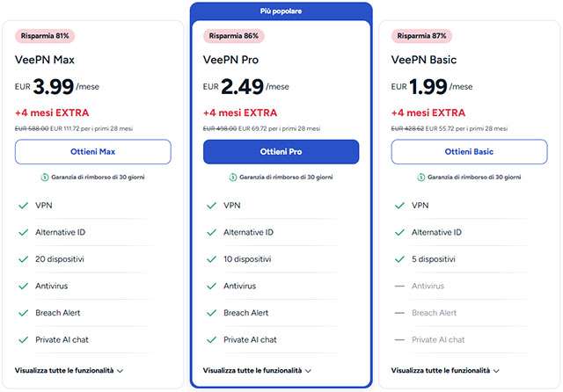This screenshot has width=563, height=392.
Task: Click the dash icon beside Antivirus in Basic plan
Action: pyautogui.click(x=398, y=286)
